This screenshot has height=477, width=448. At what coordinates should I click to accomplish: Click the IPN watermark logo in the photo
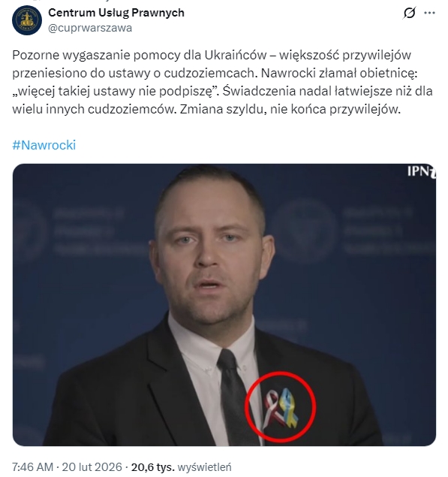click(421, 171)
